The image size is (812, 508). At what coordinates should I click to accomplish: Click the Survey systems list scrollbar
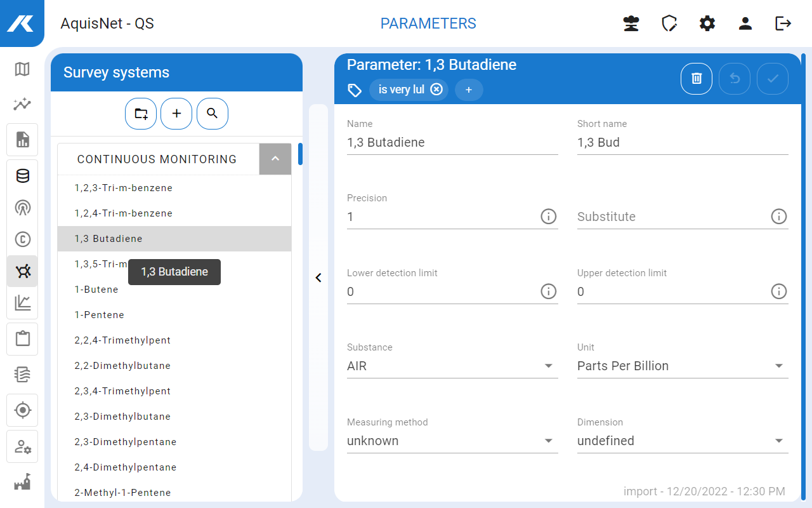pos(300,154)
